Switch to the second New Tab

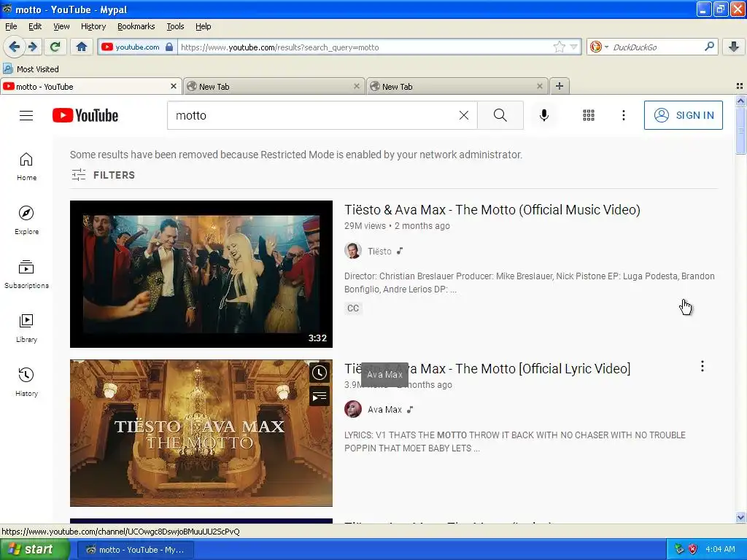(x=457, y=86)
